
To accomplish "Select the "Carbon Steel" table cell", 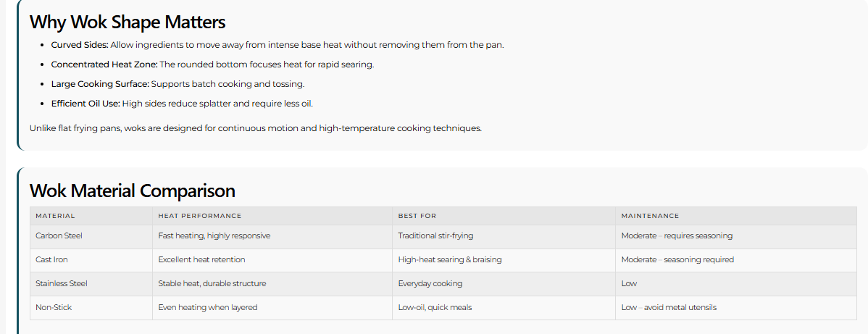I will (x=59, y=235).
